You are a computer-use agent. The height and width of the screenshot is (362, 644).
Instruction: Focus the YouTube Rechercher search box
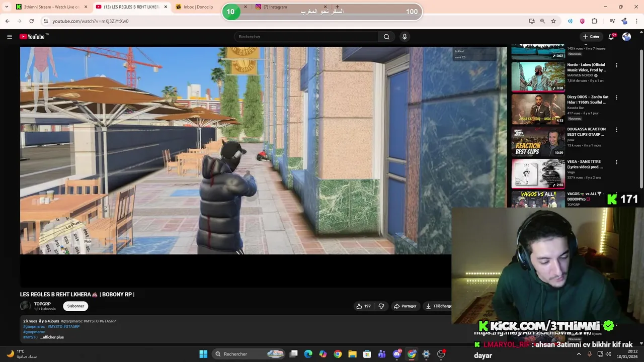306,37
